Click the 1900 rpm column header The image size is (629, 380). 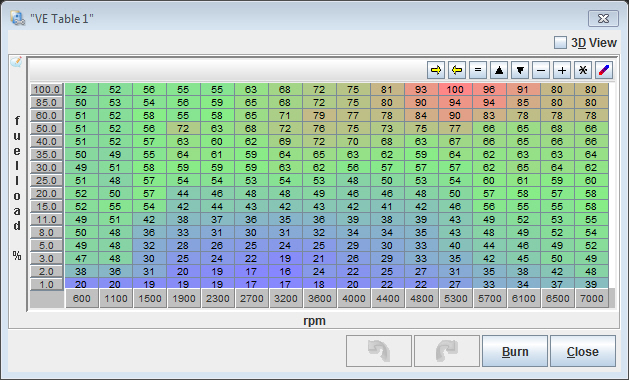[x=184, y=299]
